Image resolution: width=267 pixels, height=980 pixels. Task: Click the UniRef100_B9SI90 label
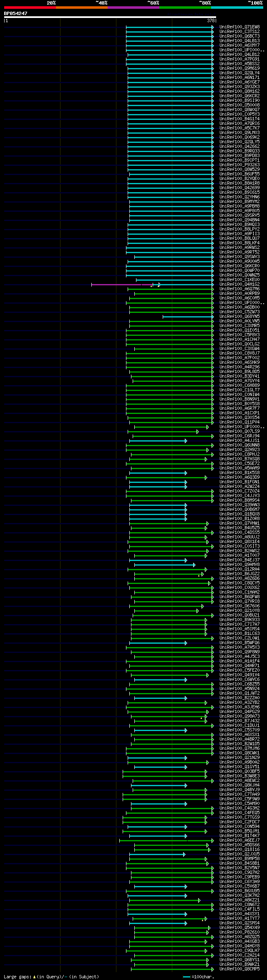239,100
